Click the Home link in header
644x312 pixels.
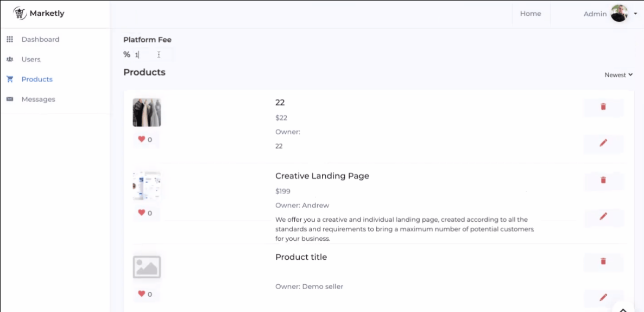point(531,14)
